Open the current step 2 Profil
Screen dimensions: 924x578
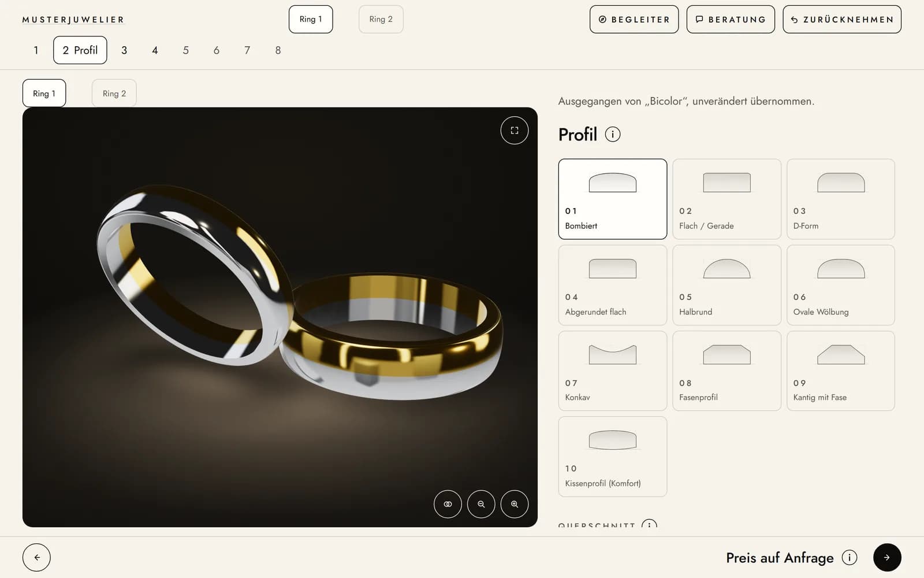(80, 50)
